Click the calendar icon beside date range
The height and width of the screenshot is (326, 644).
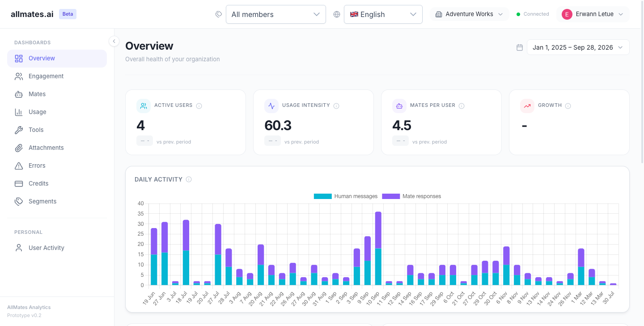coord(520,47)
